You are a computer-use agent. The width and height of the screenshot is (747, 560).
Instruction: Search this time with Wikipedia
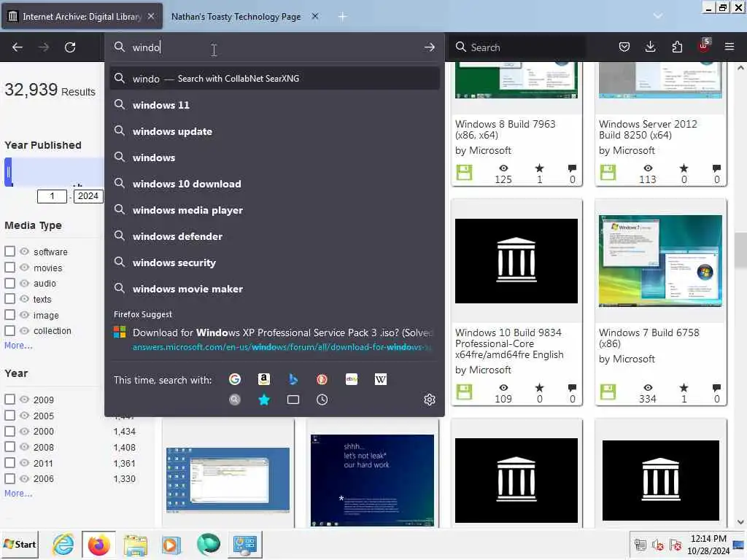point(381,379)
